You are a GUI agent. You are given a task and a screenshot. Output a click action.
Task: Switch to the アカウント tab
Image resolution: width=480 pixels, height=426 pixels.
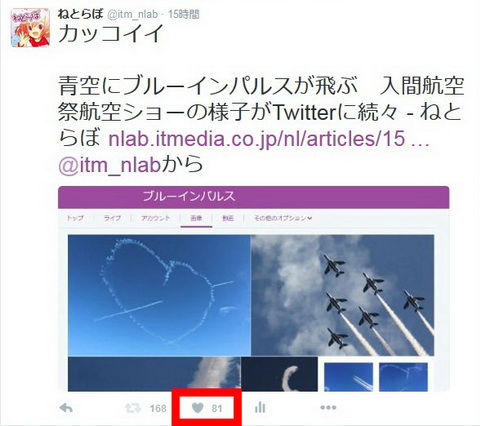[x=156, y=218]
